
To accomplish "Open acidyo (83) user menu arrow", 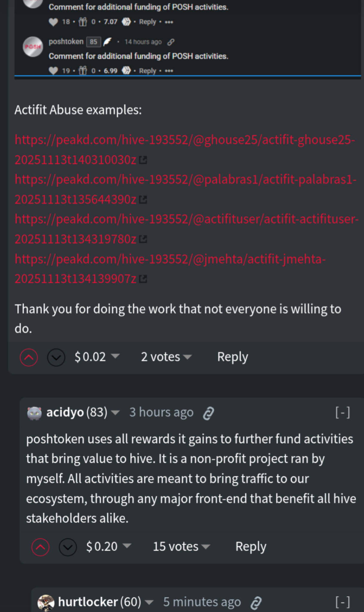I will 115,413.
